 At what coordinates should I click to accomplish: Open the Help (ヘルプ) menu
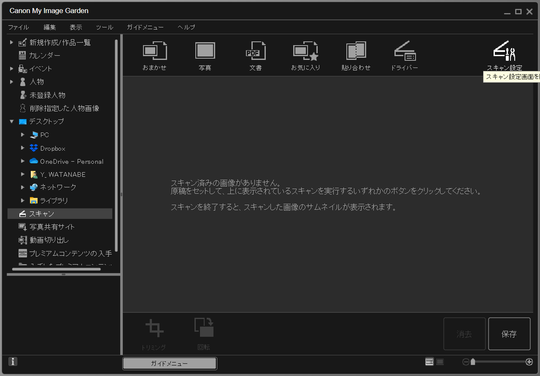(x=186, y=27)
